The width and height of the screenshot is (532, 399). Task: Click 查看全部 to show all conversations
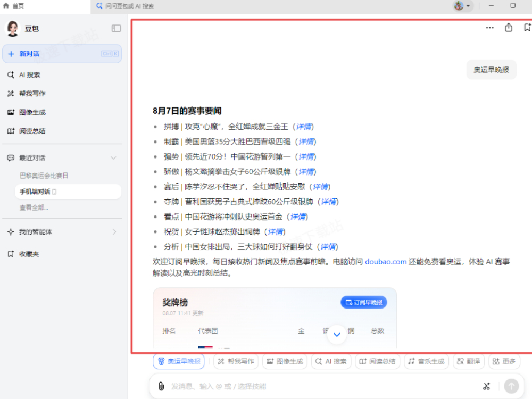click(x=34, y=207)
